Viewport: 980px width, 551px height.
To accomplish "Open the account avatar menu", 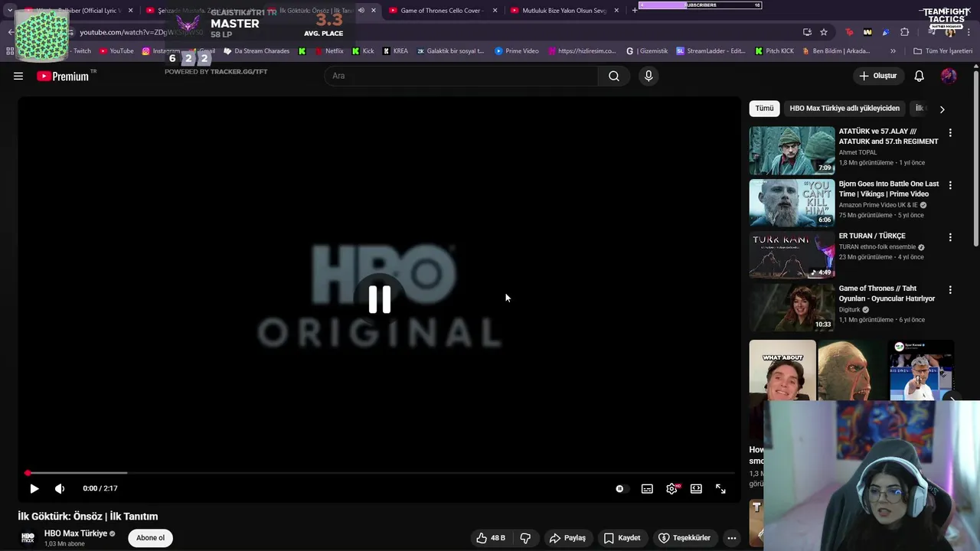I will (x=949, y=76).
